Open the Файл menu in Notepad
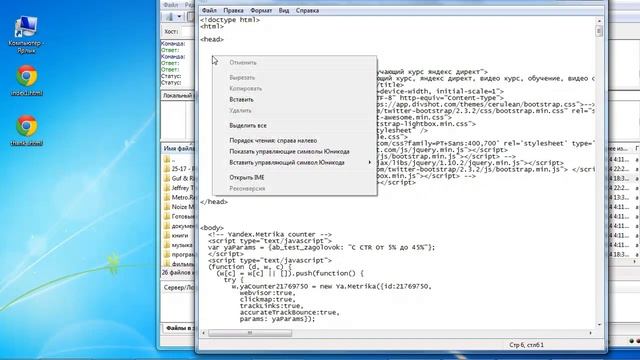640x360 pixels. point(209,11)
